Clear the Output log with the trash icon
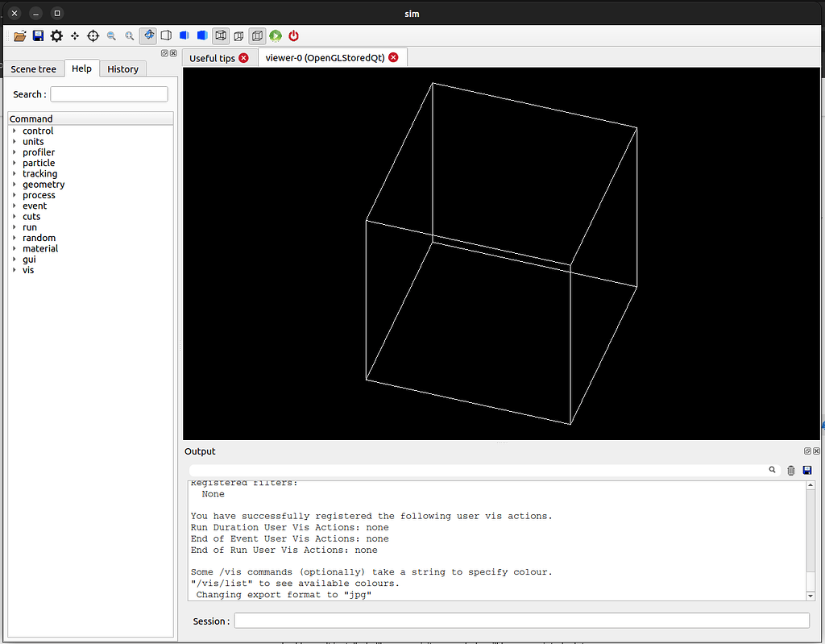Image resolution: width=825 pixels, height=644 pixels. [x=790, y=471]
